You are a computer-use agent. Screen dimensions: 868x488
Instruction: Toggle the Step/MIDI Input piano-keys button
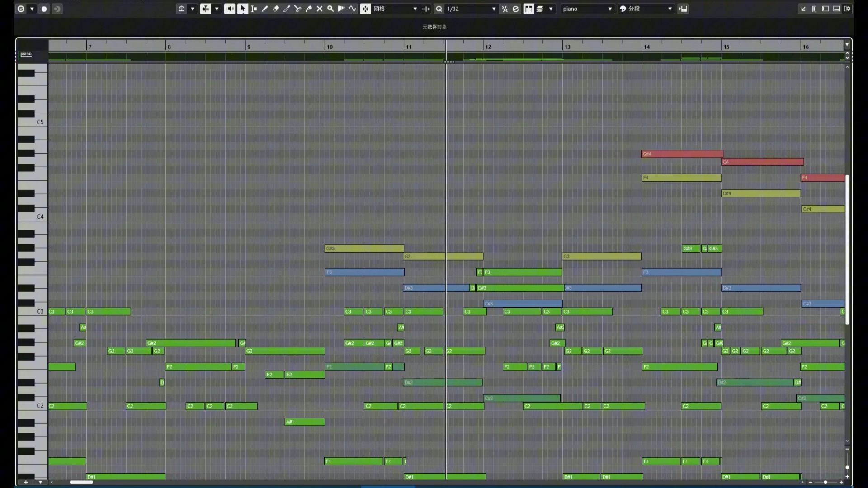point(683,9)
